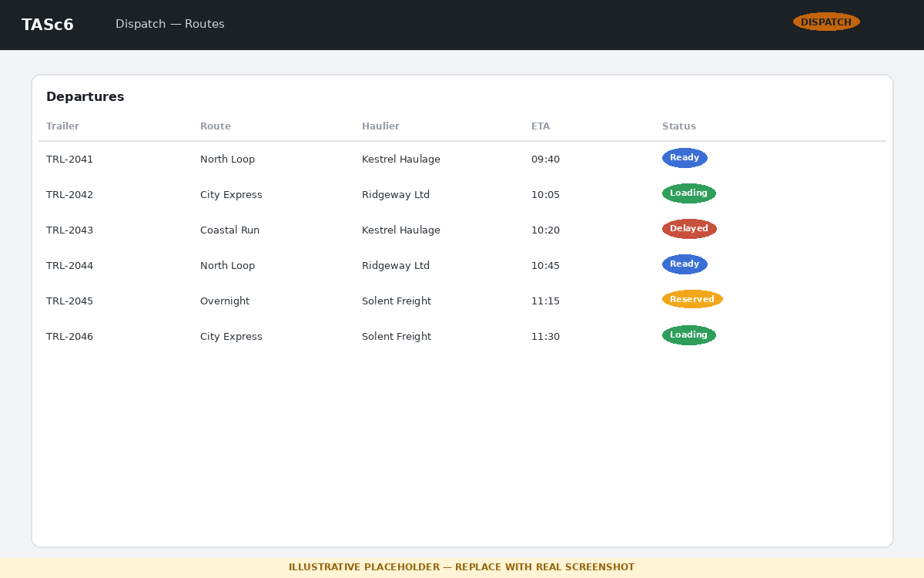Image resolution: width=924 pixels, height=578 pixels.
Task: Click Solent Freight in TRL-2045 row
Action: (397, 301)
